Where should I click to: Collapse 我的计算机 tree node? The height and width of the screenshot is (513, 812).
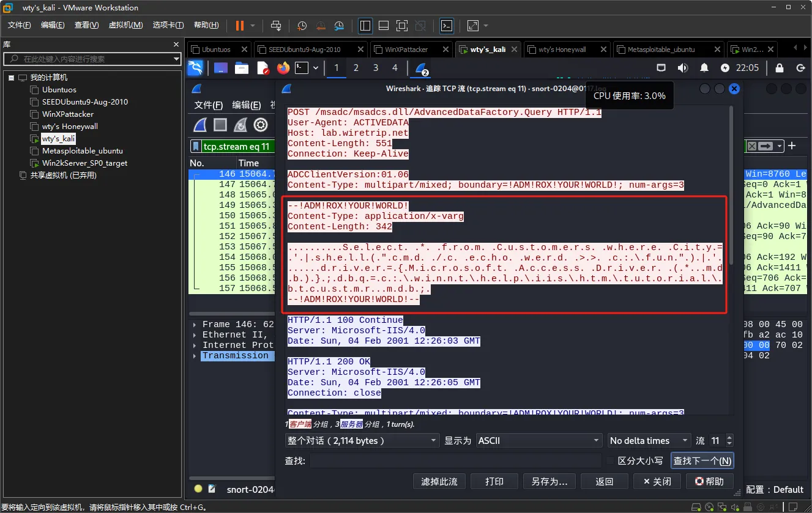pyautogui.click(x=11, y=78)
